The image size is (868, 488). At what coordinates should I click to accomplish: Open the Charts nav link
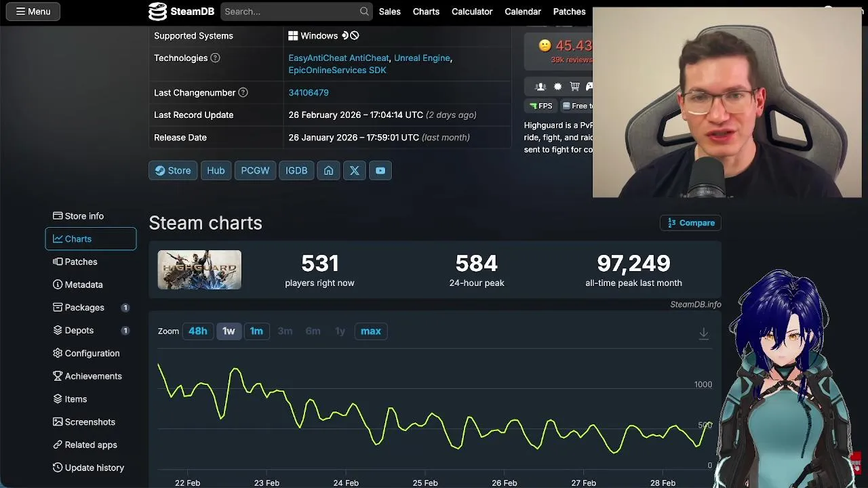[x=426, y=12]
